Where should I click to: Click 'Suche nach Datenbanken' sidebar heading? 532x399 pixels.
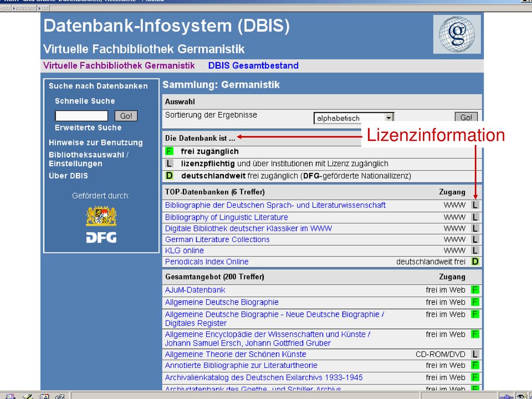click(x=98, y=86)
